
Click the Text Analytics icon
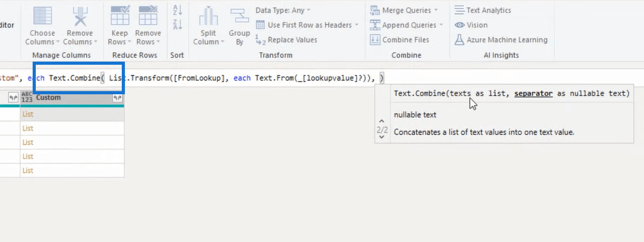coord(459,10)
